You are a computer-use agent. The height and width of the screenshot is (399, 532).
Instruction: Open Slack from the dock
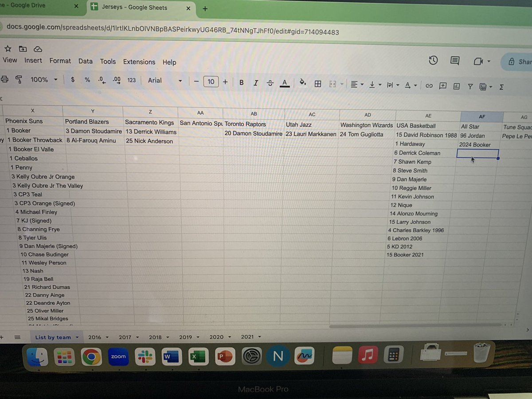(145, 356)
